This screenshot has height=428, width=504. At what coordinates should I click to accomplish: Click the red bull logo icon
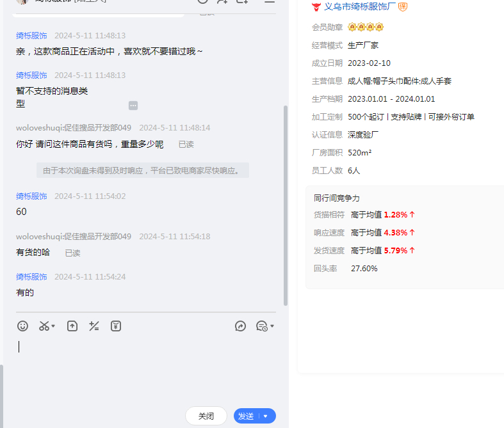[x=316, y=6]
